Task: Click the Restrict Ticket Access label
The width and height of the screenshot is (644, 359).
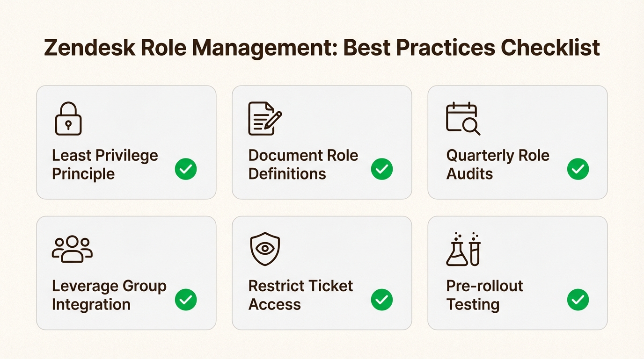Action: 300,295
